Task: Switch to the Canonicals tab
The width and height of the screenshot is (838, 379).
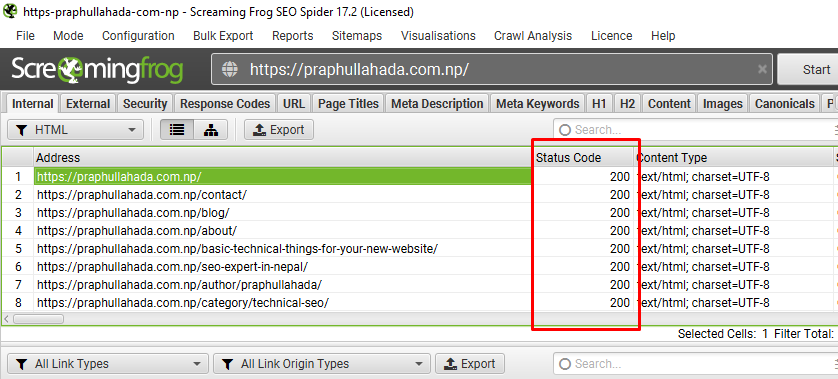Action: point(785,104)
